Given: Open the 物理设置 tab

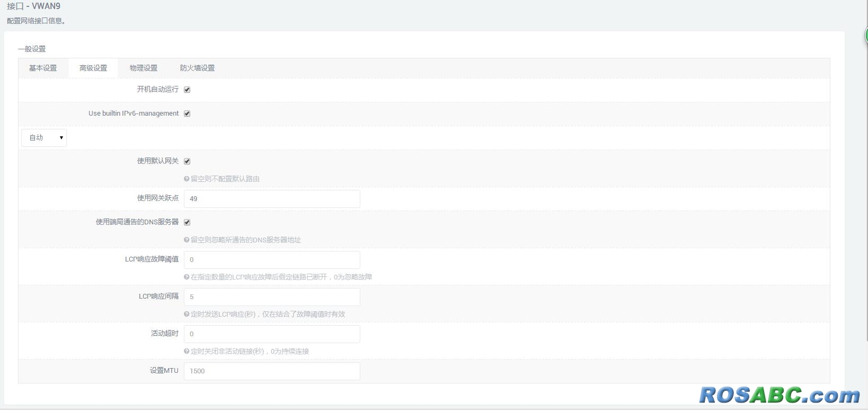Looking at the screenshot, I should click(144, 68).
